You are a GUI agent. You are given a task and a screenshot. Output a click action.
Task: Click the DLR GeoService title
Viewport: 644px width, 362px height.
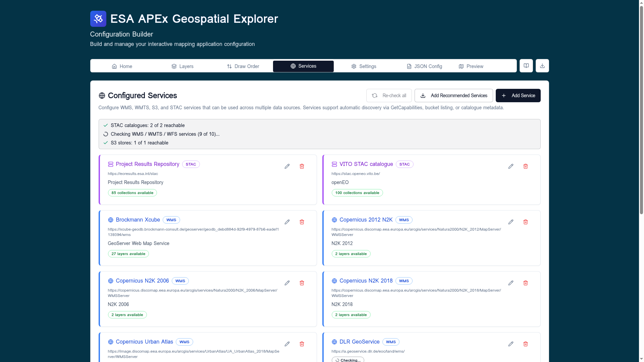click(360, 342)
